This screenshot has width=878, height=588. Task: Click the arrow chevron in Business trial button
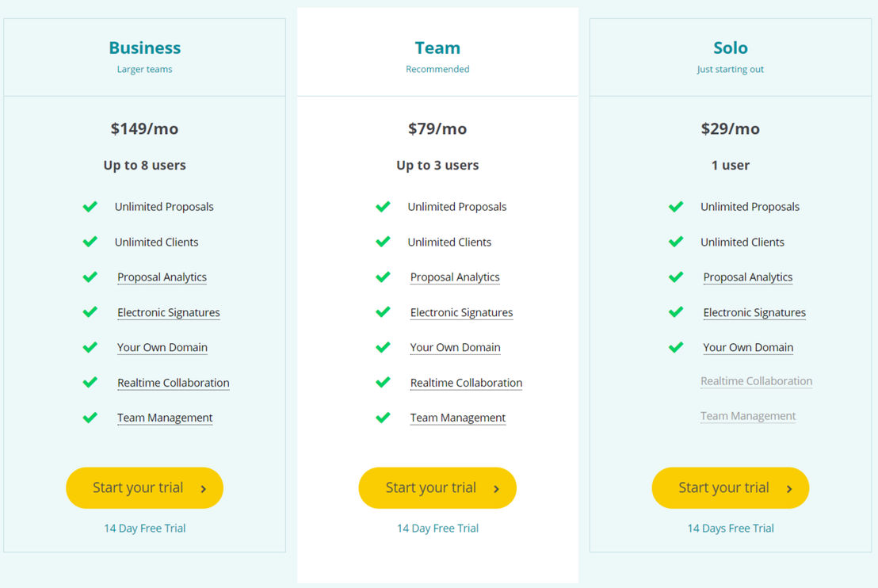click(x=204, y=489)
